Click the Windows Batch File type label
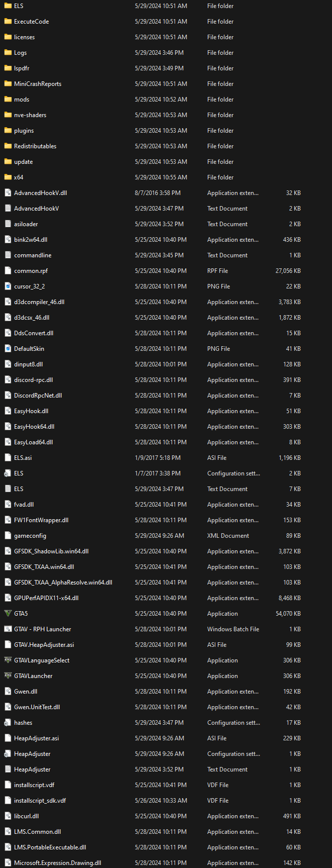Image resolution: width=332 pixels, height=868 pixels. pos(233,629)
